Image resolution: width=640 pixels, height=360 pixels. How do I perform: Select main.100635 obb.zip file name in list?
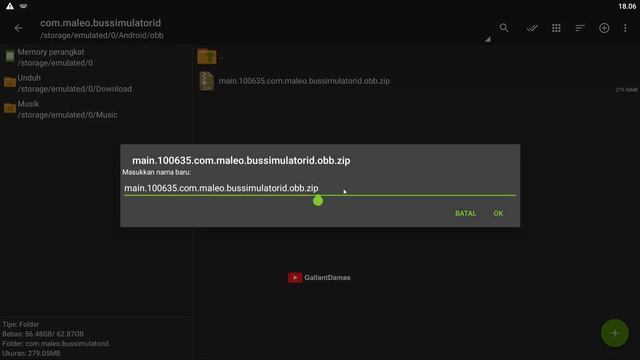tap(304, 81)
